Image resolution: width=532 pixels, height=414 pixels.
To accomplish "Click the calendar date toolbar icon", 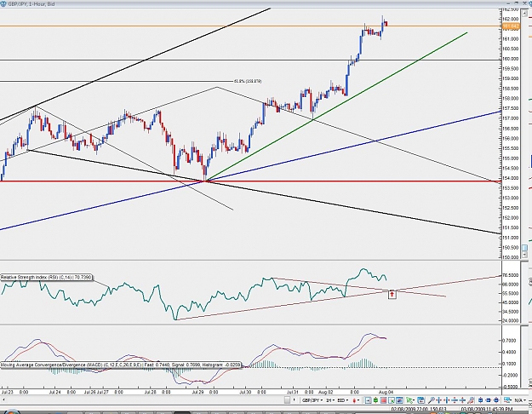I will pos(421,400).
